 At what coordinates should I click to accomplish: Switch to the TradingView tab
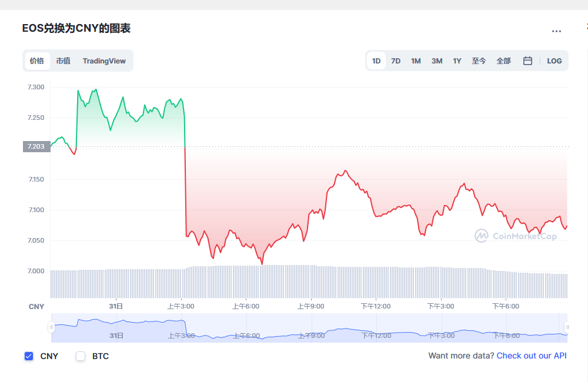point(104,61)
